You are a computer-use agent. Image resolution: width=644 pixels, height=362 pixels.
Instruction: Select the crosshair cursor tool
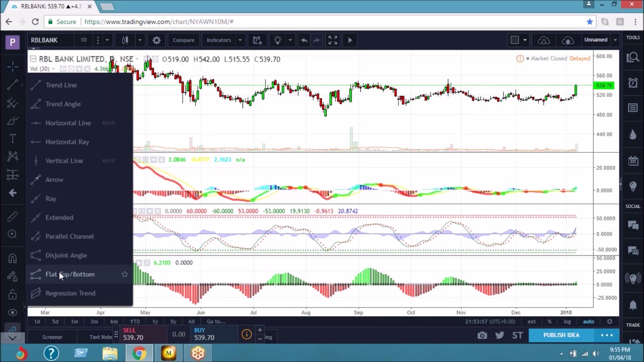pyautogui.click(x=13, y=66)
